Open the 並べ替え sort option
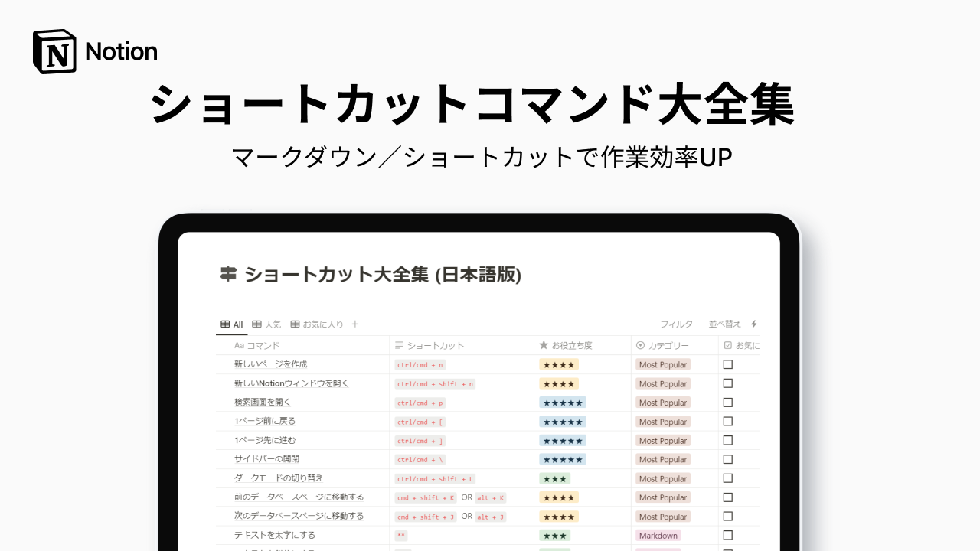This screenshot has height=551, width=980. click(x=725, y=324)
